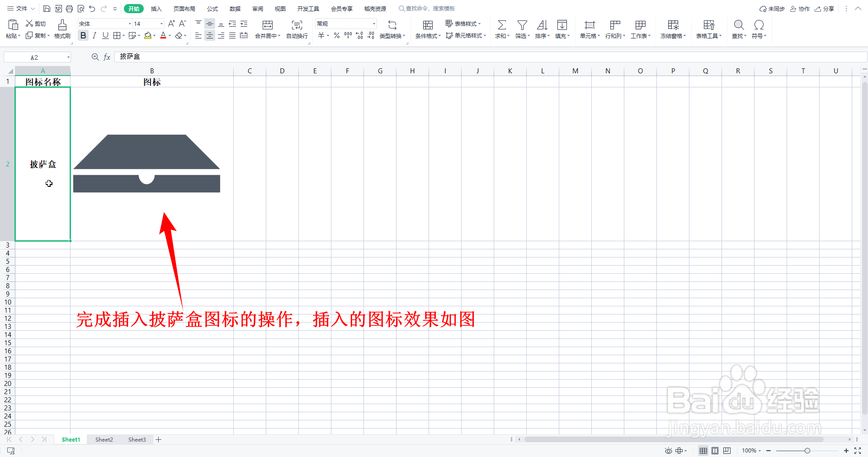Open the font size dropdown
The image size is (868, 457).
161,24
